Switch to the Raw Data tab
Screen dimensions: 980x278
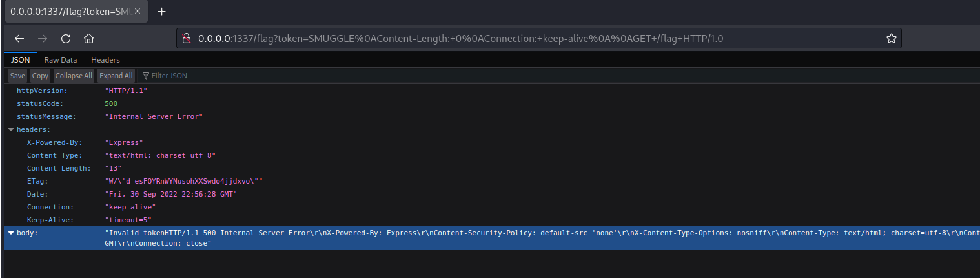pyautogui.click(x=60, y=59)
